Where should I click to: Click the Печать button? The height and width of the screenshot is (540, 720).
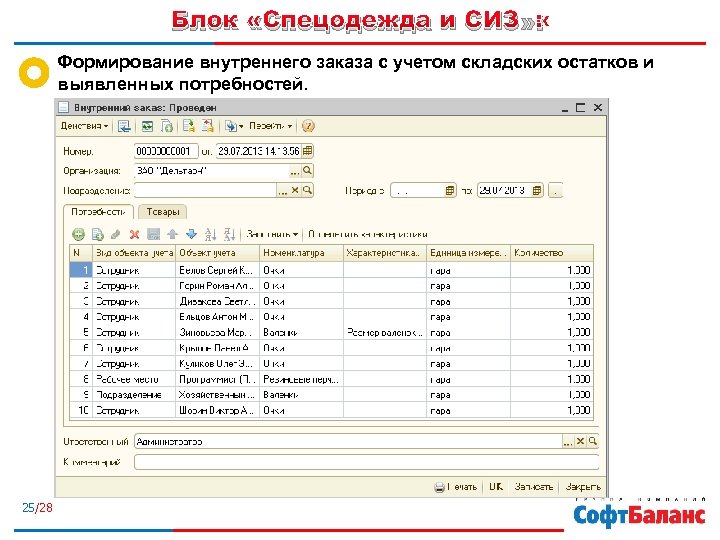tap(456, 487)
